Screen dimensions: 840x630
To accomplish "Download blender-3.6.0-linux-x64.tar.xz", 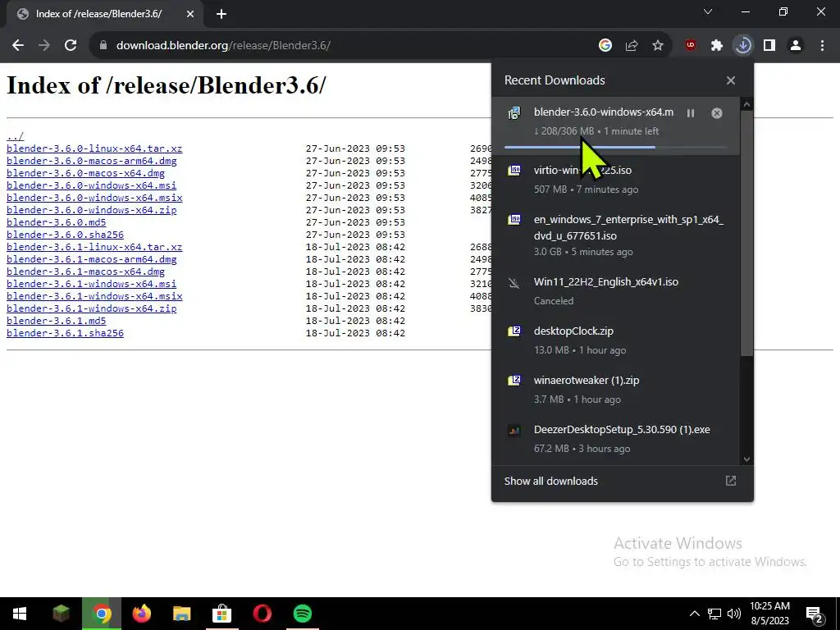I will [x=94, y=148].
